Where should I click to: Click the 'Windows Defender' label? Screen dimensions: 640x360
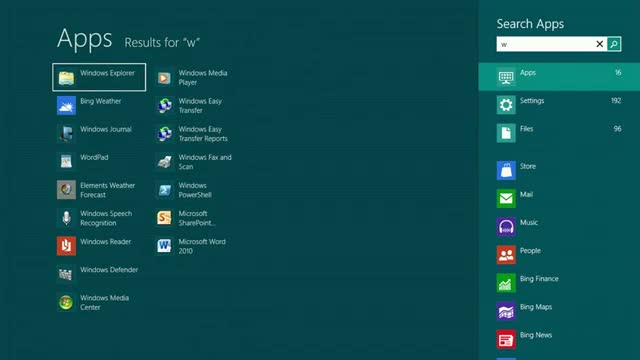click(x=109, y=270)
